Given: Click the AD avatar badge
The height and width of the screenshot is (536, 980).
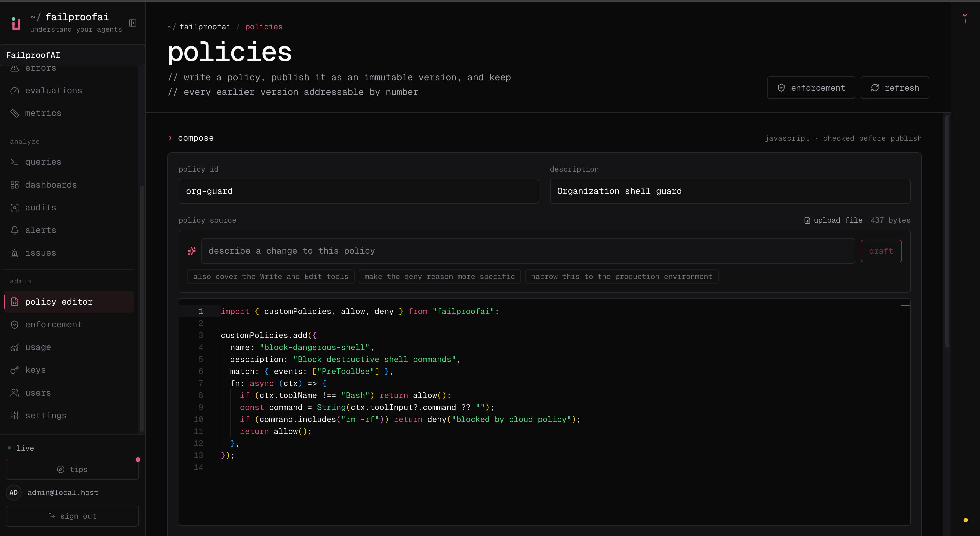Looking at the screenshot, I should 14,493.
